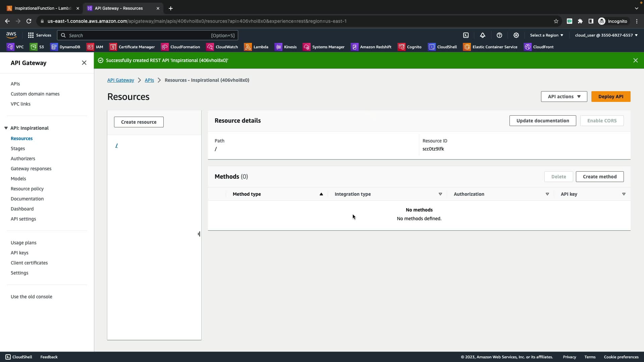
Task: Click the notifications bell icon
Action: click(x=483, y=35)
